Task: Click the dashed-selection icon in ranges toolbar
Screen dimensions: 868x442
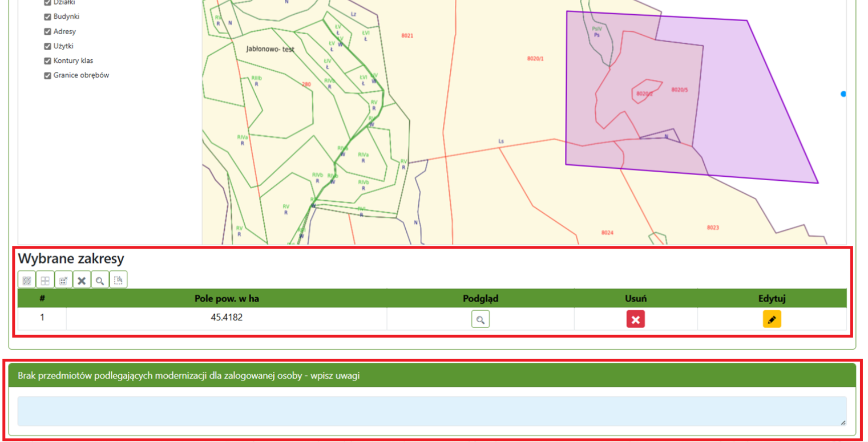Action: pos(118,280)
